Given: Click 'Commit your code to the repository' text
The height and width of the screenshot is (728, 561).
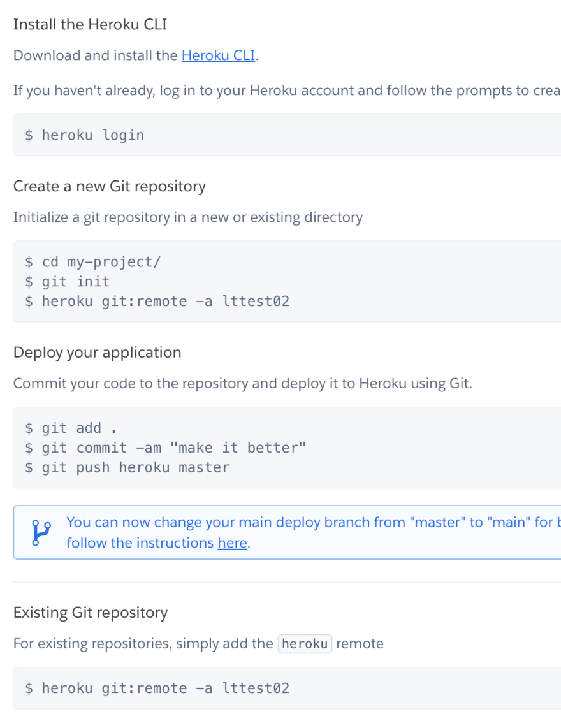Looking at the screenshot, I should coord(243,384).
